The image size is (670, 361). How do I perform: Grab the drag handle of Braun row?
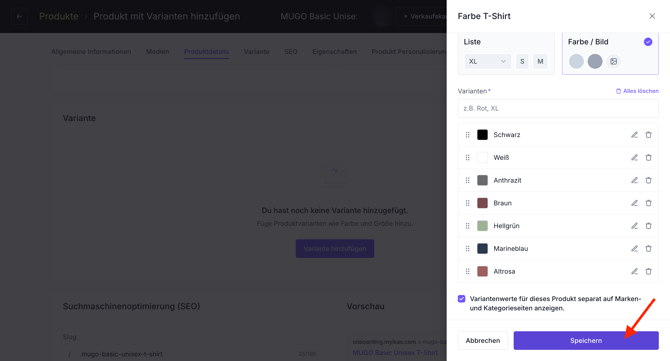click(467, 203)
